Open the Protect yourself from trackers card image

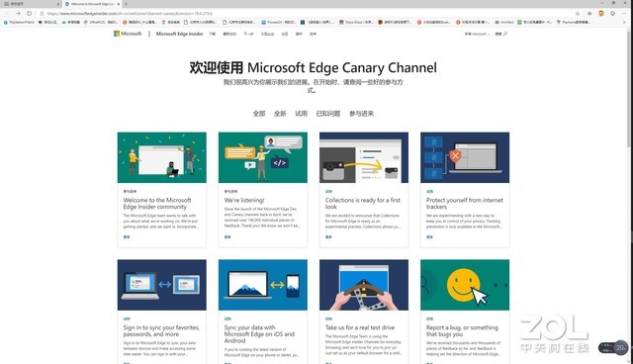point(465,157)
